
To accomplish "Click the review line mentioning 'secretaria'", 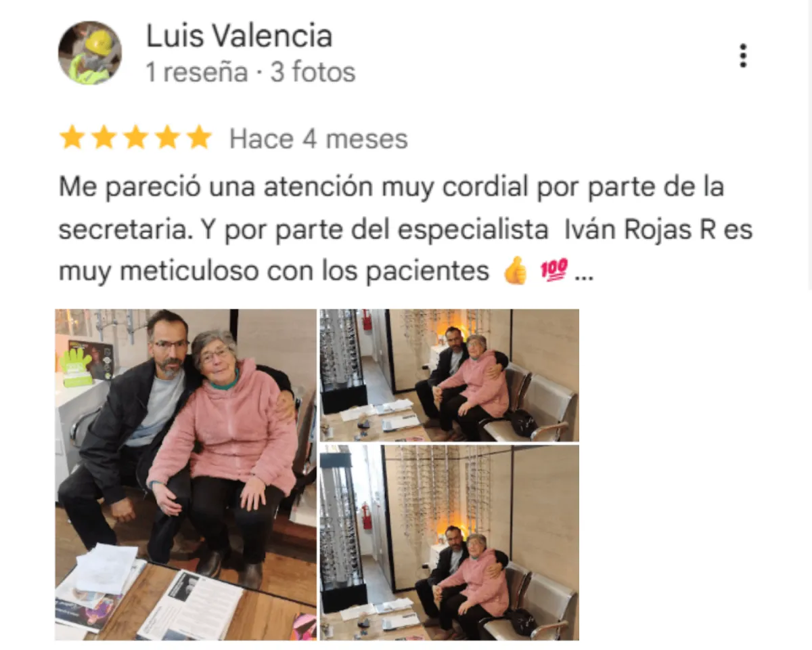I will 405,230.
